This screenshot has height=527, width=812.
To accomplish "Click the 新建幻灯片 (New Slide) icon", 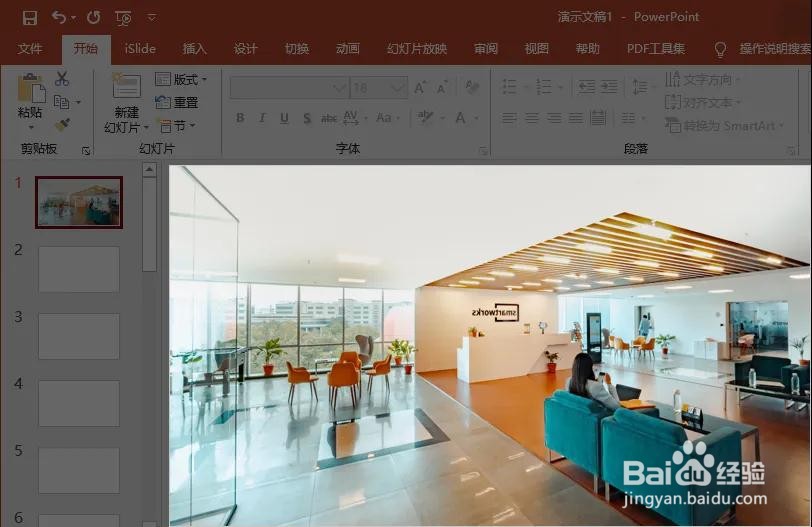I will pyautogui.click(x=126, y=86).
